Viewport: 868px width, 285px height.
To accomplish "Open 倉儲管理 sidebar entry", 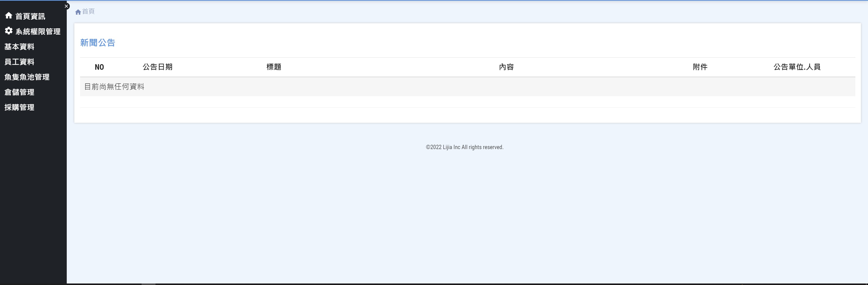I will tap(19, 92).
